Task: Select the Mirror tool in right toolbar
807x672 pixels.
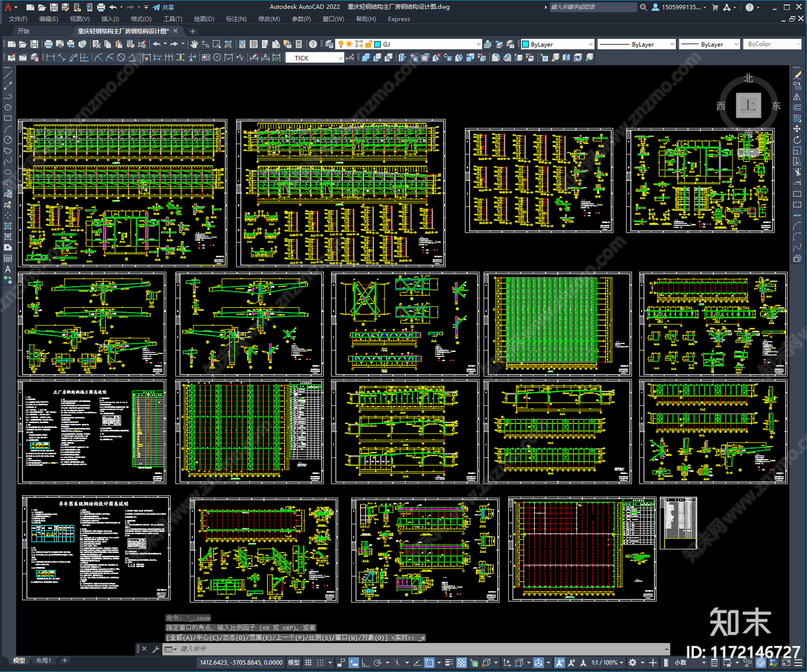Action: [797, 97]
